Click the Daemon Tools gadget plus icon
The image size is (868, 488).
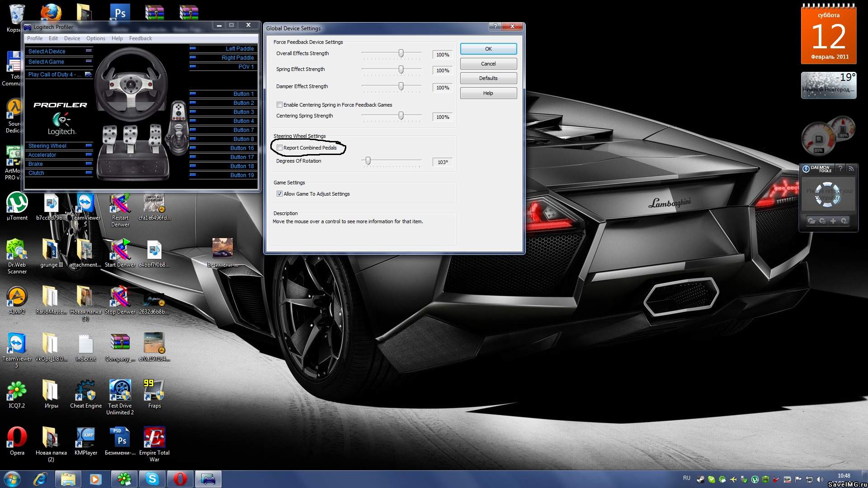point(833,221)
